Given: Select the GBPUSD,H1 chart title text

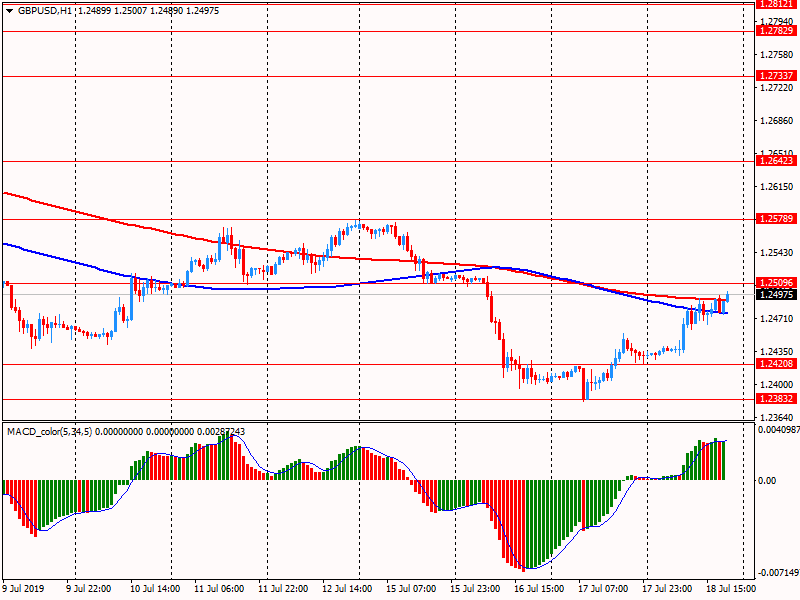Looking at the screenshot, I should 44,11.
